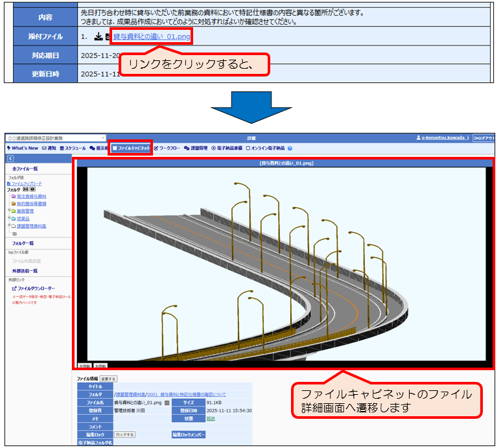The image size is (501, 448).
Task: Switch to the ファイルキャビネット tab
Action: coord(131,148)
